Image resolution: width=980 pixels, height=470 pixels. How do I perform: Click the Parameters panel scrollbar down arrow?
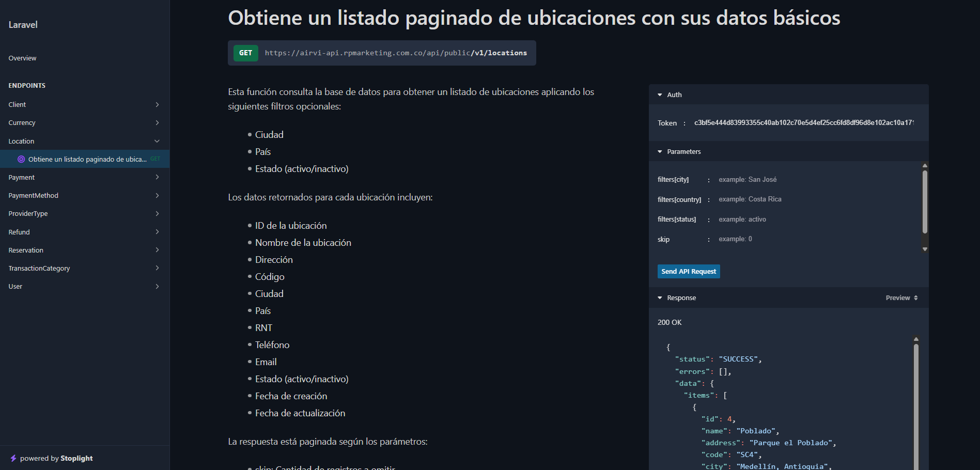[925, 249]
